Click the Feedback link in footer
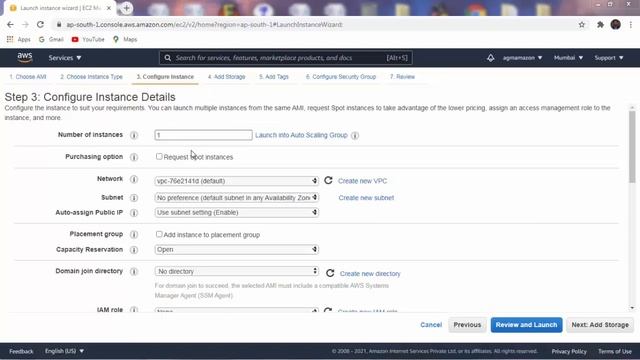This screenshot has width=640, height=360. [x=21, y=351]
